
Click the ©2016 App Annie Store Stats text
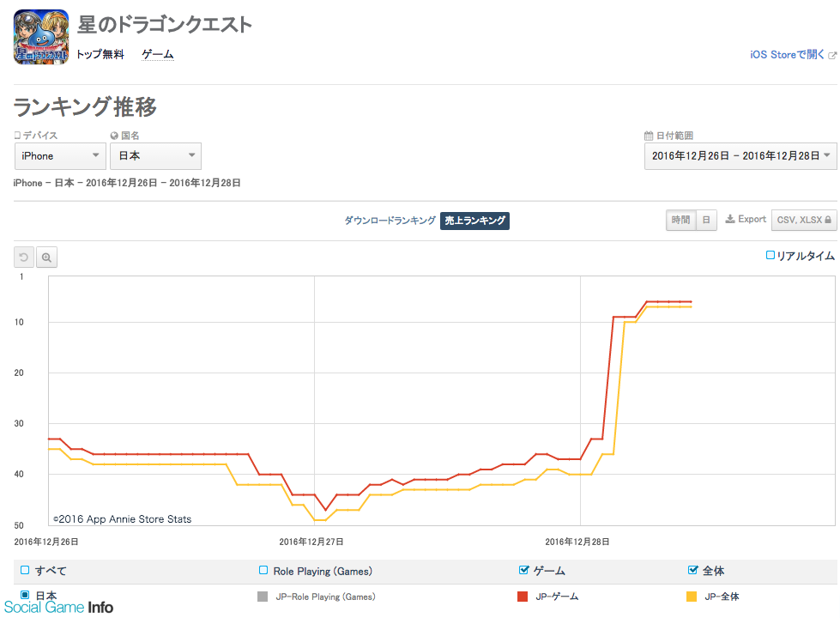pyautogui.click(x=122, y=518)
